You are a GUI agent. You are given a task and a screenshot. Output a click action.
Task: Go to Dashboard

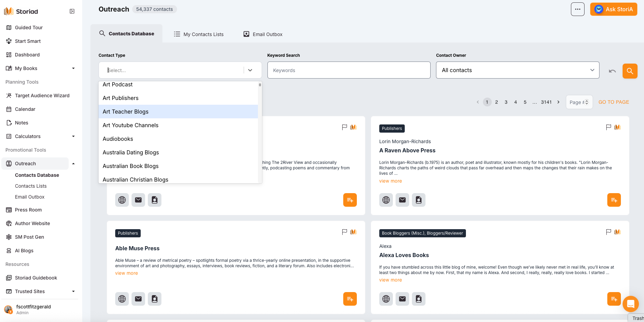coord(27,55)
